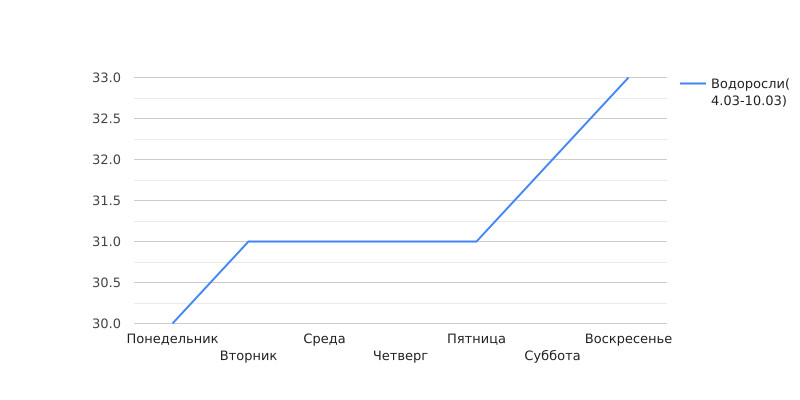Click the Воскресенье axis label
The image size is (800, 400).
[x=629, y=339]
